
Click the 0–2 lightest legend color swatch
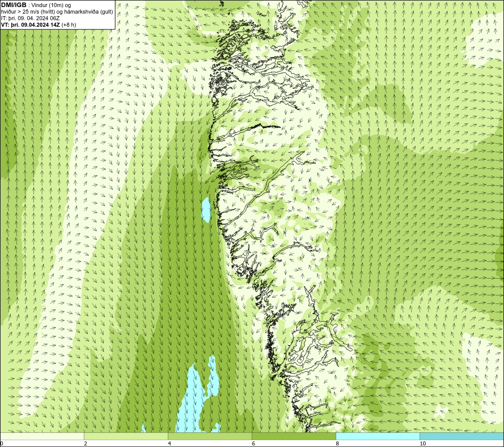(x=42, y=436)
